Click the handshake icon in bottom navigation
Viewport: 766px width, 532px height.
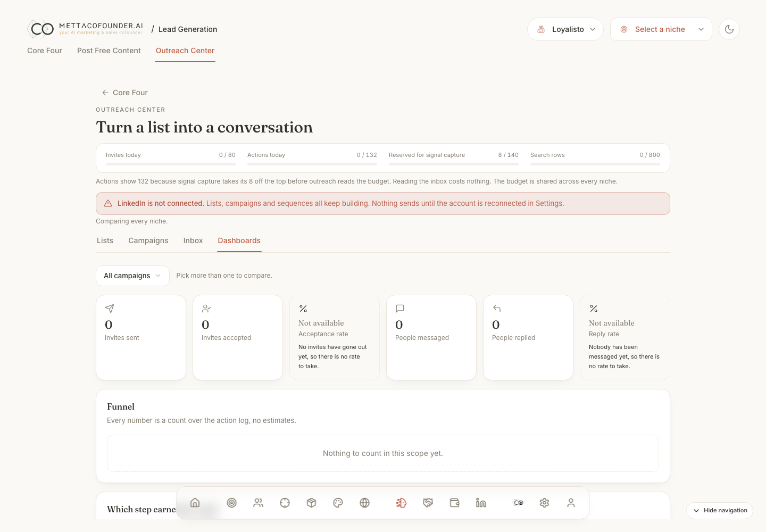point(428,503)
